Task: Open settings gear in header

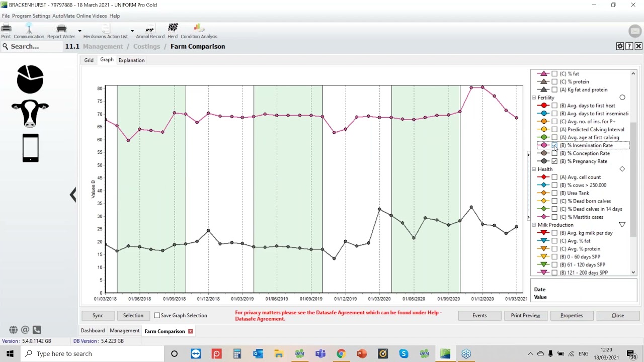Action: 620,46
